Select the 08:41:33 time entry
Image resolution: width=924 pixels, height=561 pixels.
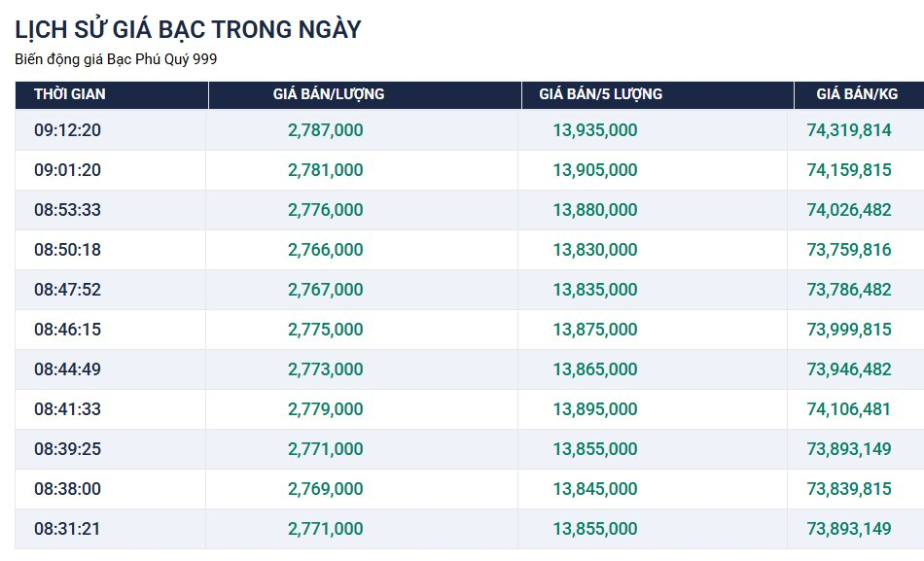click(x=67, y=409)
